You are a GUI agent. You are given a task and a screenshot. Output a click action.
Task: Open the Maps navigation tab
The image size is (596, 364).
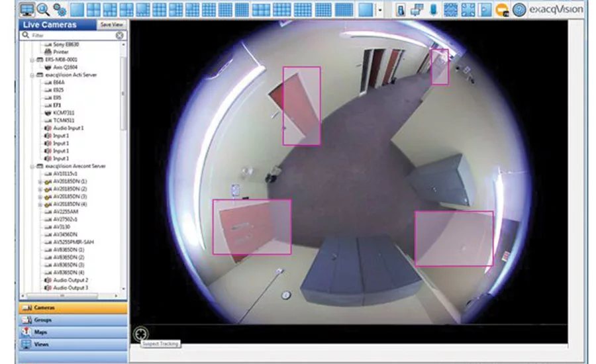[73, 332]
